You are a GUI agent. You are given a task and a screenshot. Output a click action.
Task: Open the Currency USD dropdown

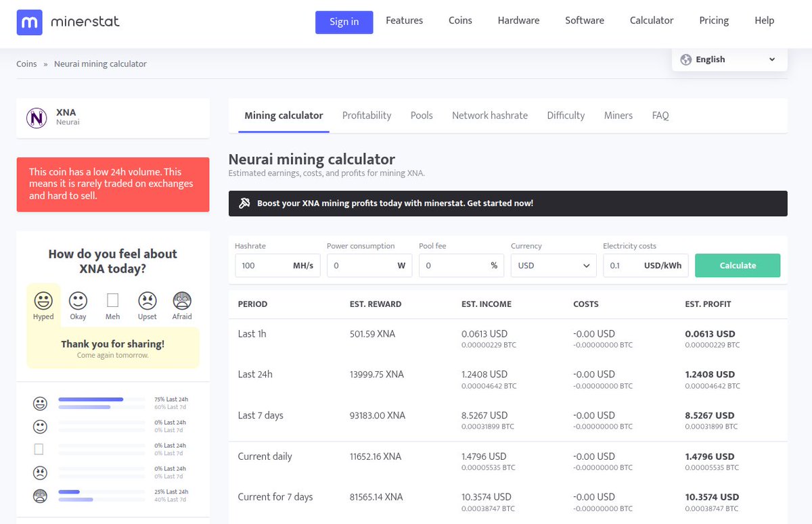554,266
